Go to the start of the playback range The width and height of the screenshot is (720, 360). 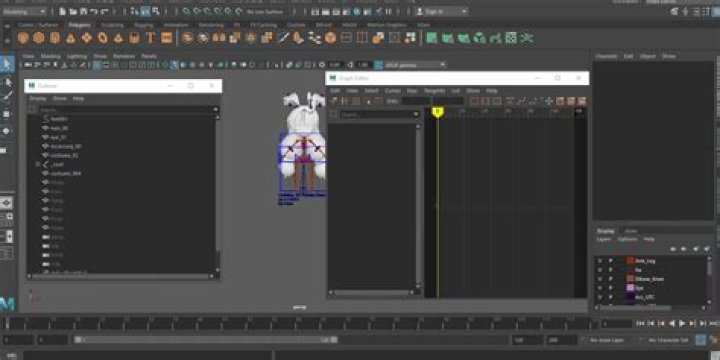pos(641,324)
